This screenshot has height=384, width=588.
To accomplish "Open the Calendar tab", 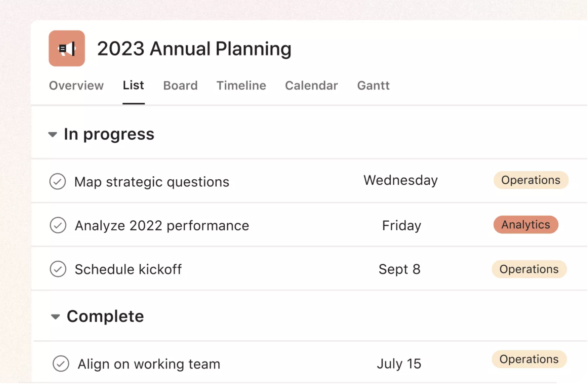I will coord(311,86).
